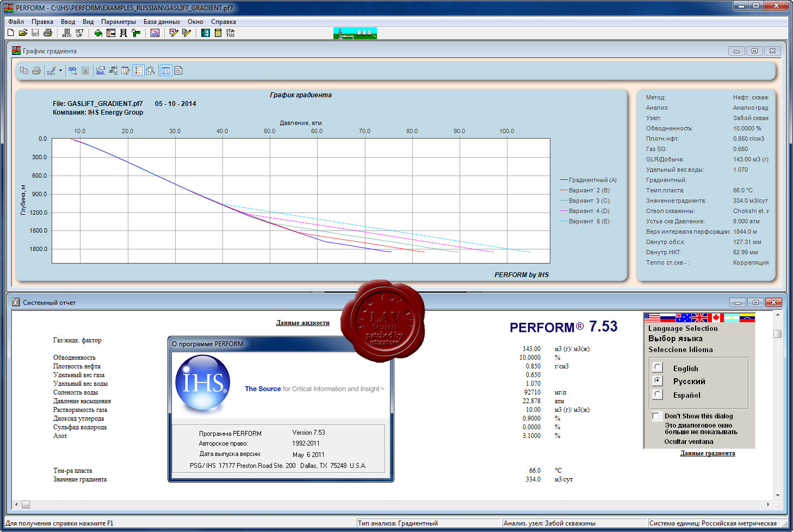
Task: Toggle the legend list icon
Action: click(x=138, y=71)
